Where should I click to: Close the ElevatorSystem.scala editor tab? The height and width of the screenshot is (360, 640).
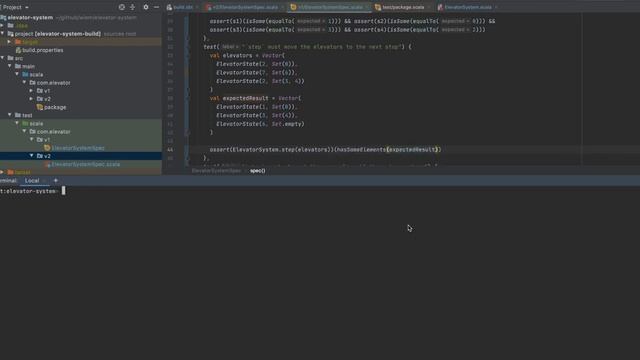(496, 7)
